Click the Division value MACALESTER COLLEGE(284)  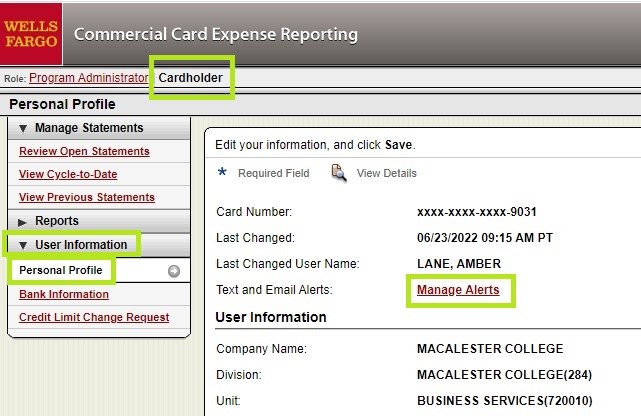[x=504, y=375]
